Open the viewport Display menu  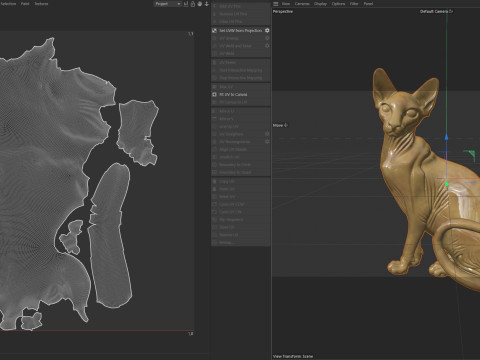320,4
